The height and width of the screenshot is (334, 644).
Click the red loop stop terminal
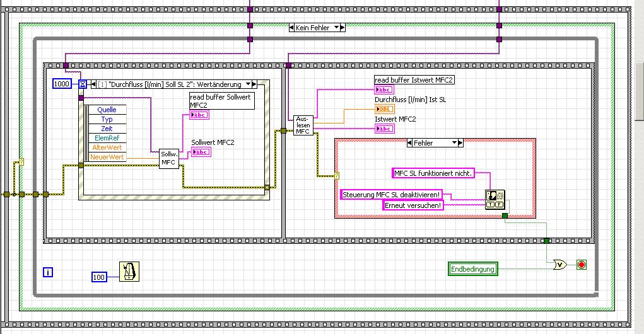click(581, 265)
